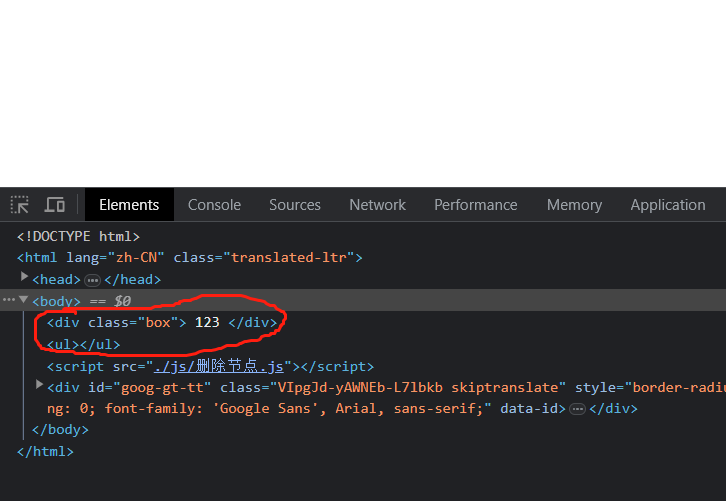Select the DOCTYPE html line

78,237
